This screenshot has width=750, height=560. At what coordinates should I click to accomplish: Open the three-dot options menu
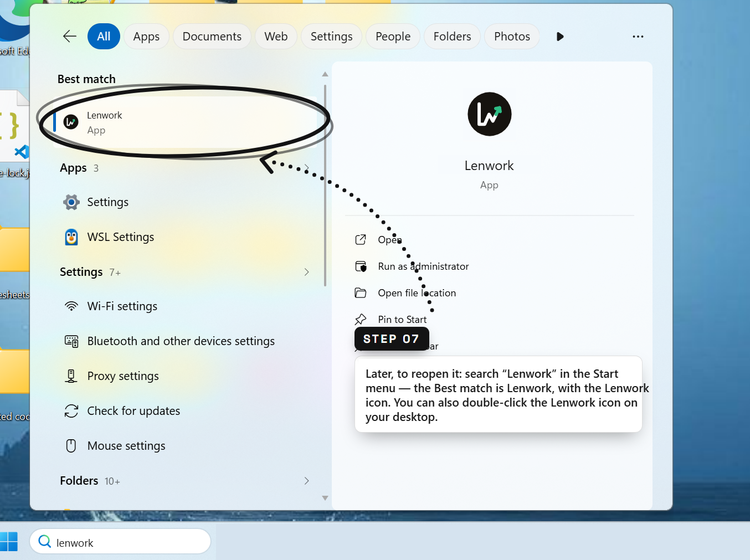point(638,37)
